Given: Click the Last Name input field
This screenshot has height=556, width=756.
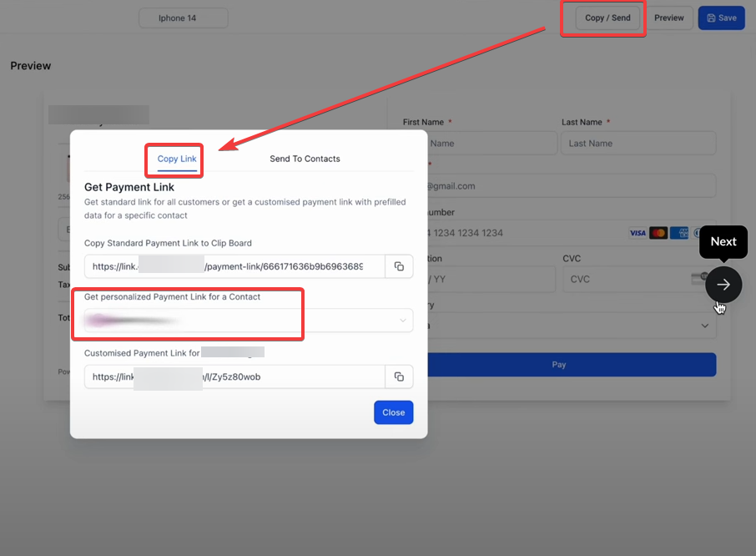Looking at the screenshot, I should 638,144.
